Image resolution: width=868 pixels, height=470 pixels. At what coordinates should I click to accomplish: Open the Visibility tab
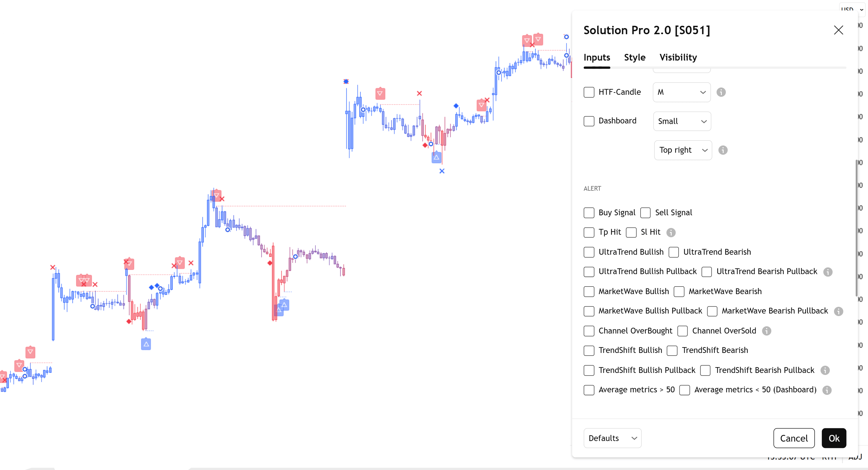click(x=678, y=58)
